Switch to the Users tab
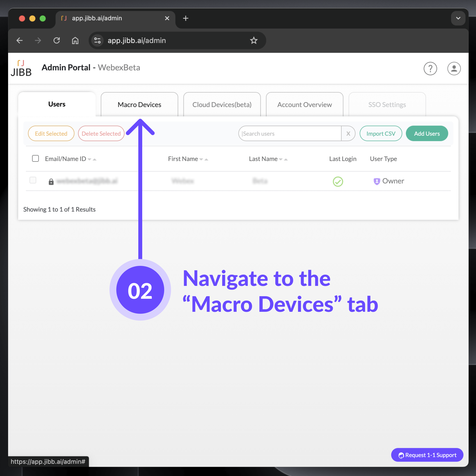The width and height of the screenshot is (476, 476). 57,104
